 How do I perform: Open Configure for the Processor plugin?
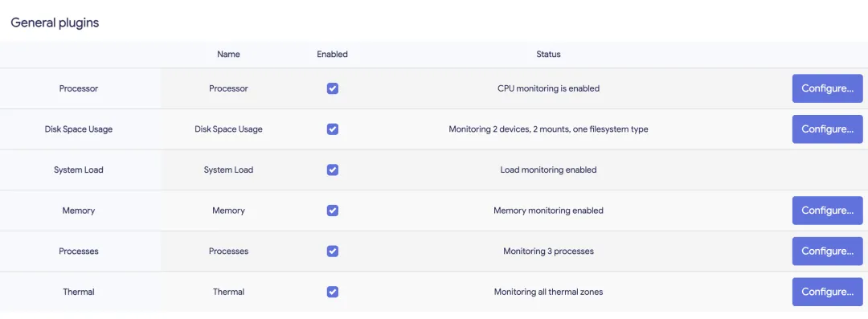[x=827, y=88]
